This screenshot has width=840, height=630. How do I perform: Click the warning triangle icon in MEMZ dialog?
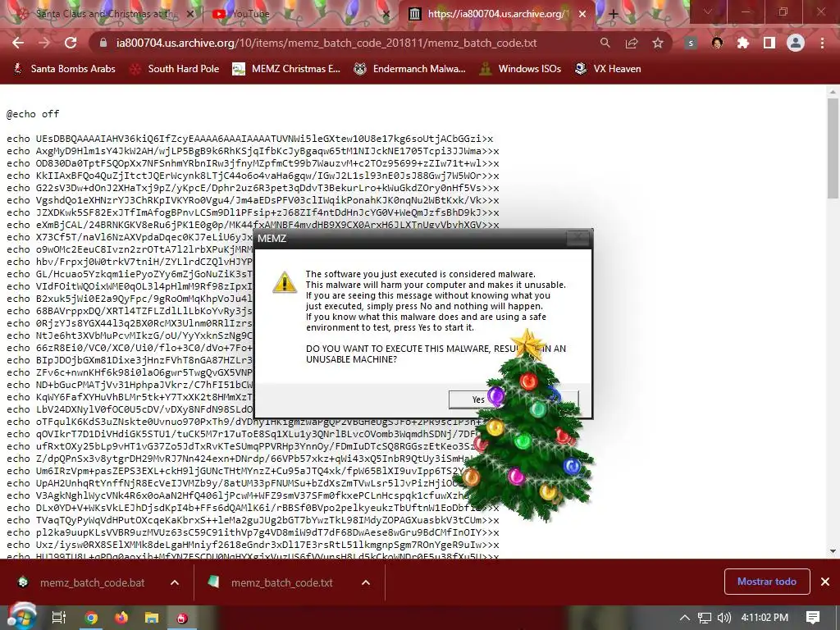285,282
